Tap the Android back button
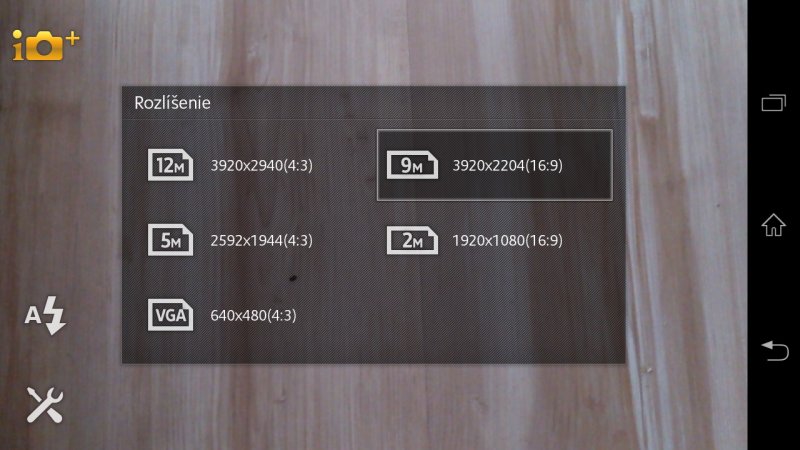Image resolution: width=800 pixels, height=450 pixels. pyautogui.click(x=774, y=351)
